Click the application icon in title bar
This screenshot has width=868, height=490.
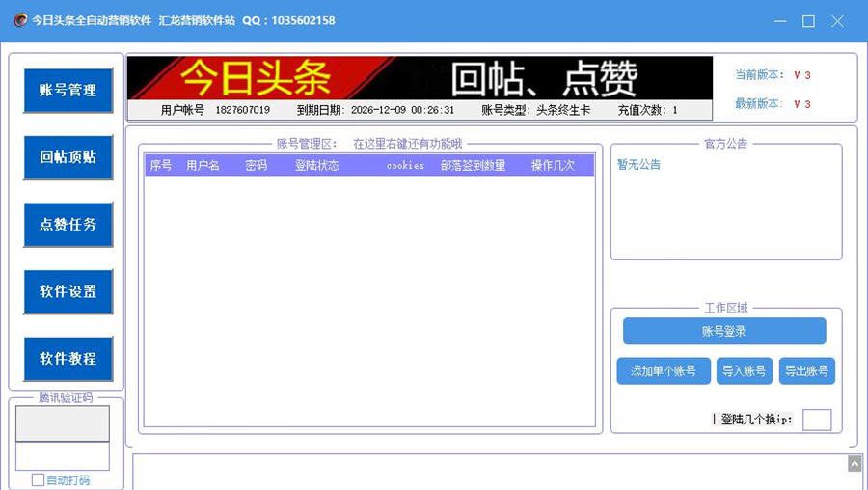coord(20,20)
